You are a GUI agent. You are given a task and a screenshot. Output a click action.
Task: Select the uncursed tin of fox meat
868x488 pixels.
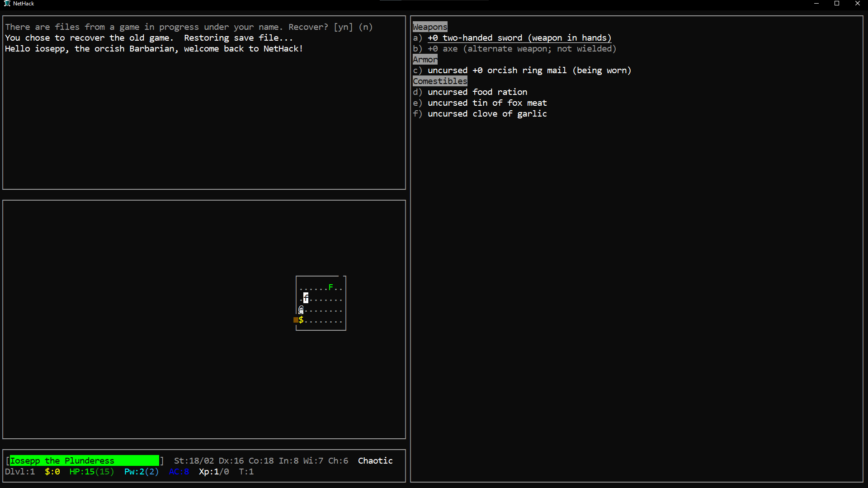[480, 103]
